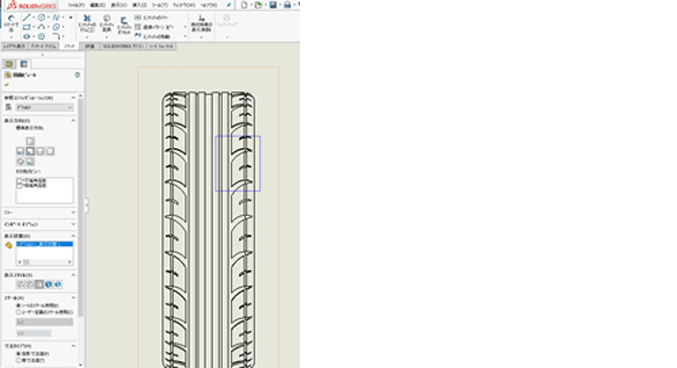
Task: Select the Arc sketch tool
Action: pyautogui.click(x=41, y=27)
